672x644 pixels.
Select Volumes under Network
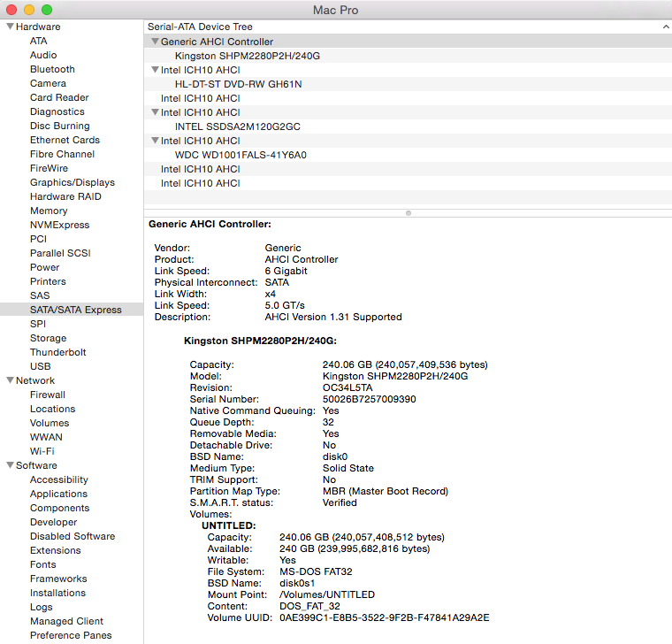point(50,423)
